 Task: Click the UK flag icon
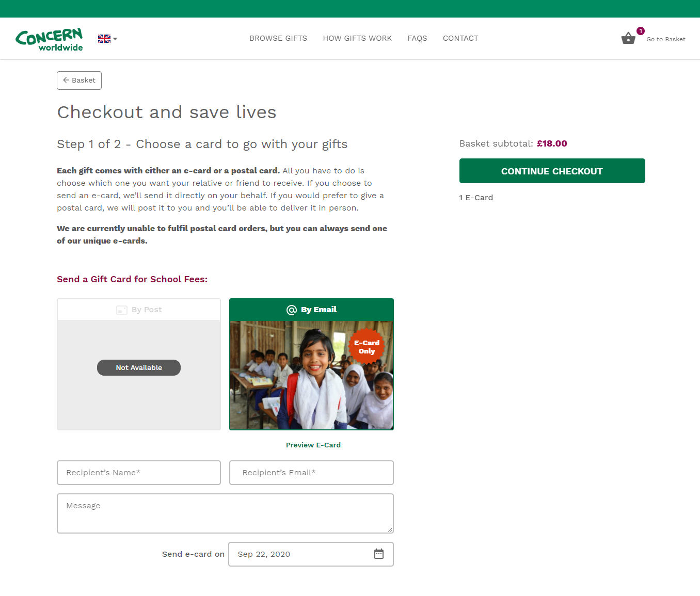click(104, 39)
